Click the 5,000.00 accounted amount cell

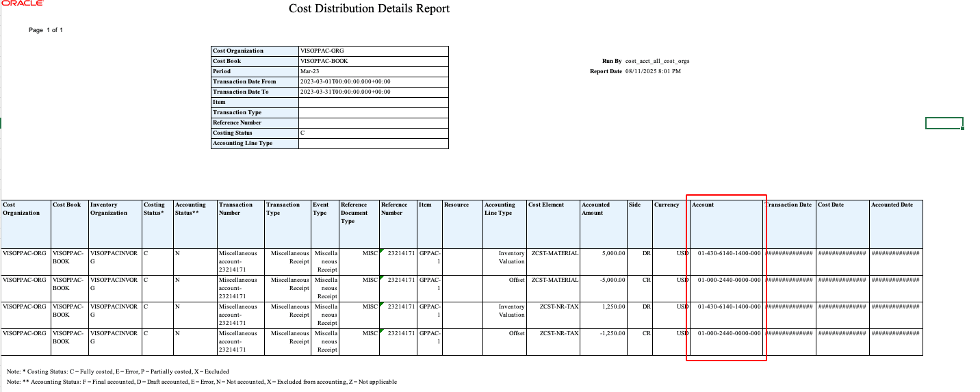point(604,261)
